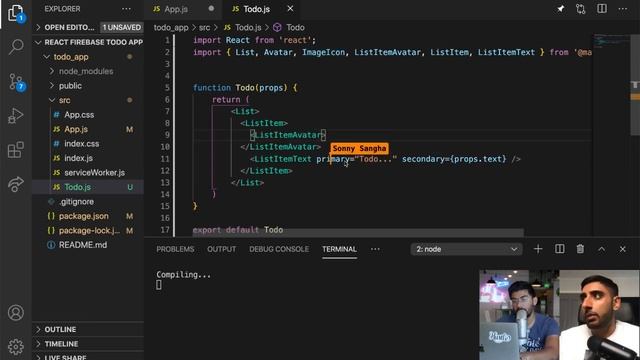This screenshot has height=360, width=640.
Task: Open panel overflow ellipsis after TERMINAL
Action: 375,249
